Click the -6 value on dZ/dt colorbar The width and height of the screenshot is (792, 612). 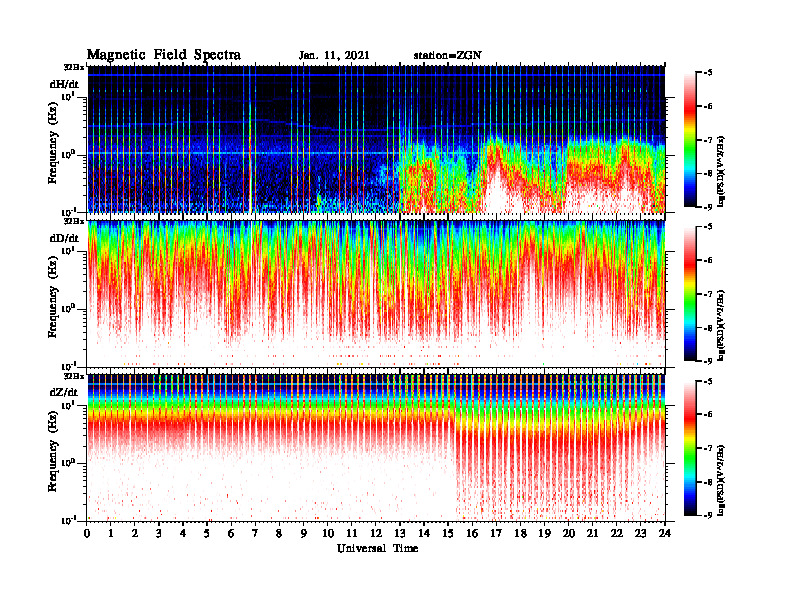click(x=708, y=414)
